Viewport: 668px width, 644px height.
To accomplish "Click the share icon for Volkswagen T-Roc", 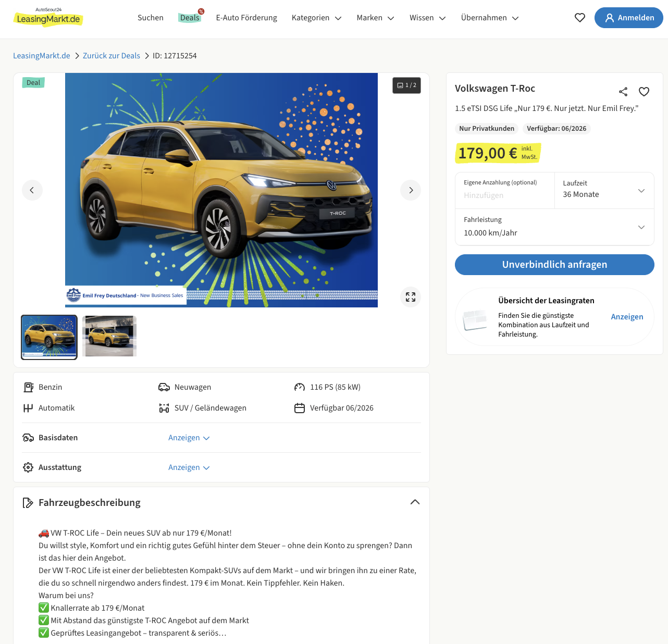I will pos(623,92).
